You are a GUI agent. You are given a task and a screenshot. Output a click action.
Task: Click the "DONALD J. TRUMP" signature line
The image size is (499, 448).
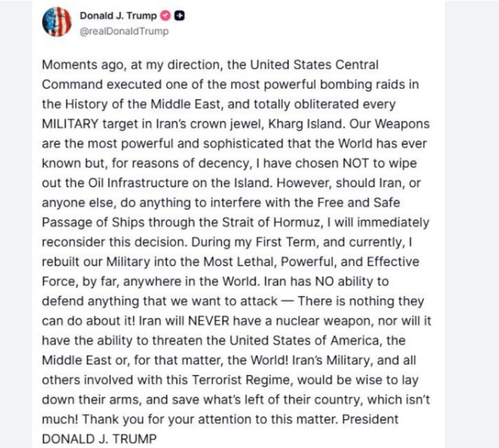pos(99,440)
